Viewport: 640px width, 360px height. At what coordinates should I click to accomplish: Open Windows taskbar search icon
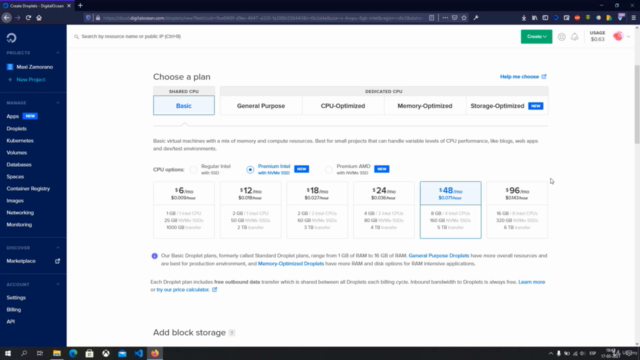coord(24,353)
